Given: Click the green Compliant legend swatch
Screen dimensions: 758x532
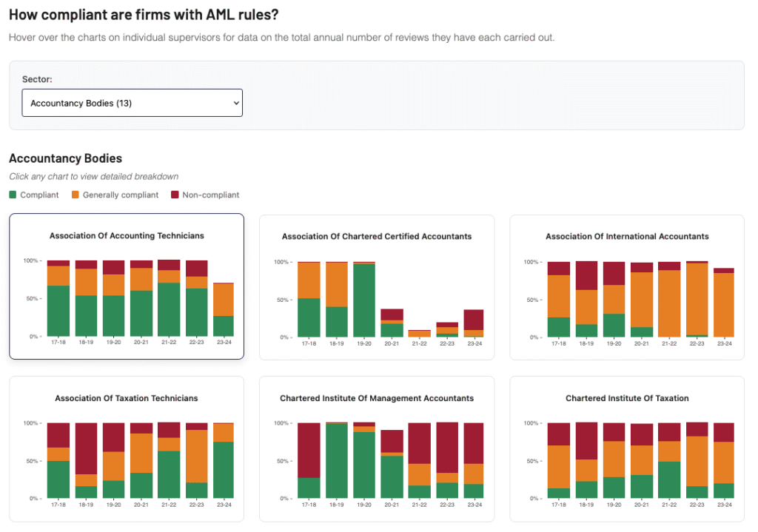Looking at the screenshot, I should [x=13, y=195].
